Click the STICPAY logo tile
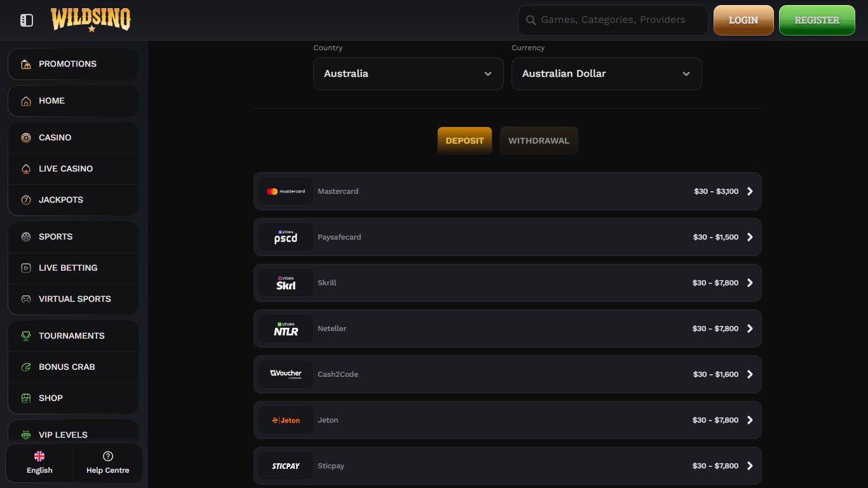The image size is (868, 488). [x=286, y=466]
